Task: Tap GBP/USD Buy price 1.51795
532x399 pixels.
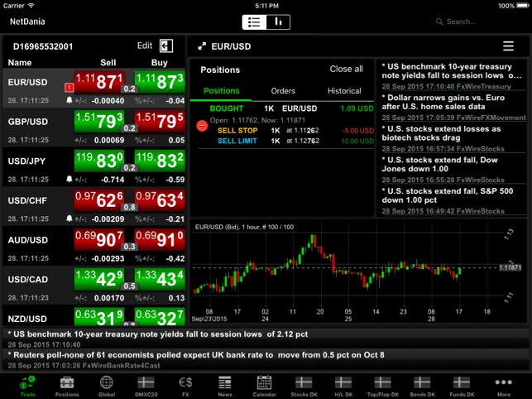Action: click(160, 121)
